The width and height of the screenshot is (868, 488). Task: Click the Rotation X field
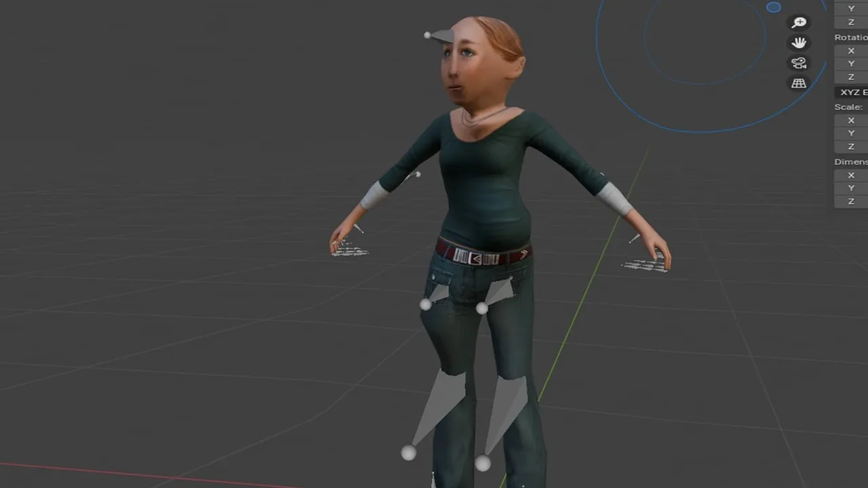point(851,51)
